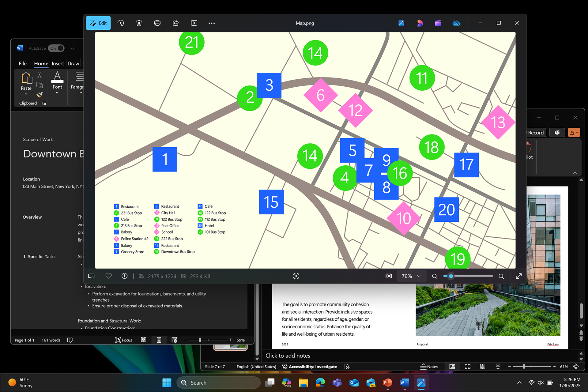Screen dimensions: 588x392
Task: Click the share icon in Photos toolbar
Action: [x=176, y=23]
